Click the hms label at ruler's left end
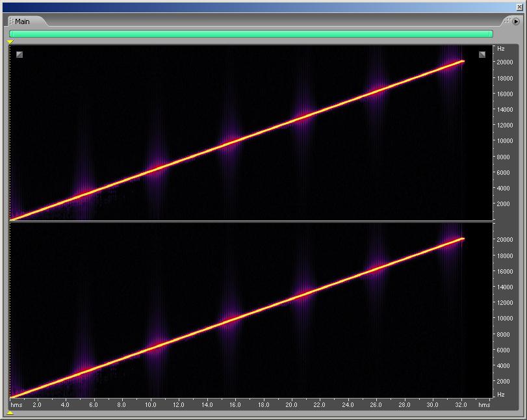Viewport: 527px width, 420px height. 16,405
